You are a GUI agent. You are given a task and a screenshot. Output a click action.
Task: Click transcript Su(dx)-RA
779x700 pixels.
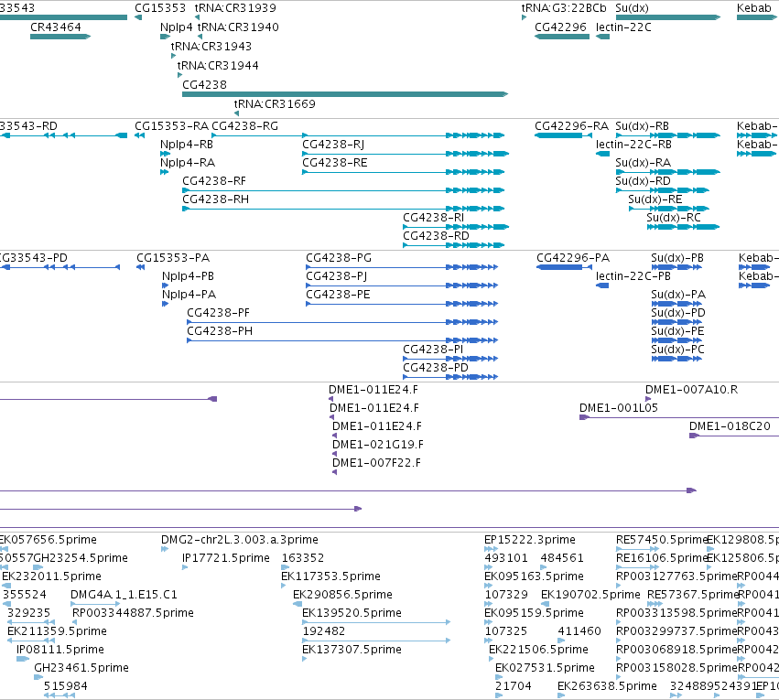pyautogui.click(x=643, y=163)
